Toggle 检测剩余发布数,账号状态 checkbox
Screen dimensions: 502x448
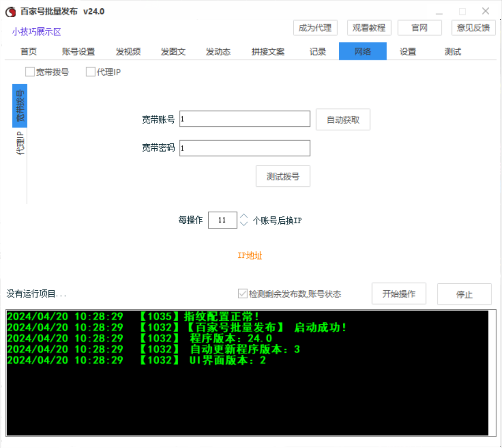(x=243, y=294)
